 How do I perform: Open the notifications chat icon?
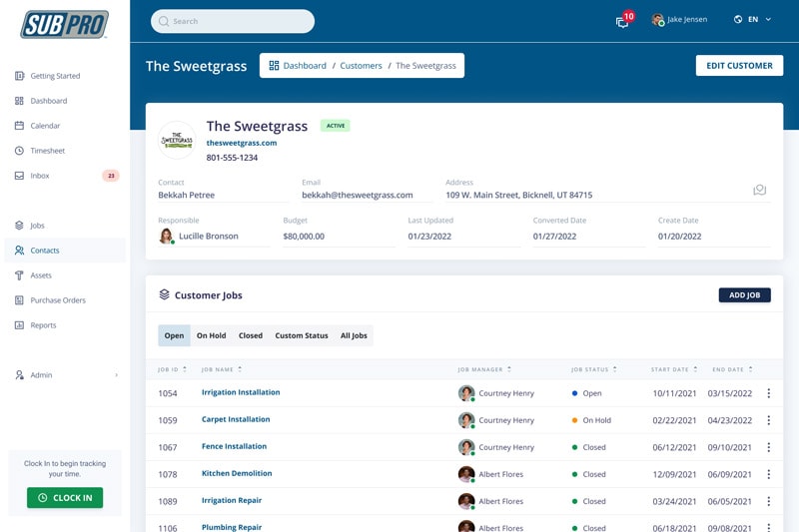(623, 21)
